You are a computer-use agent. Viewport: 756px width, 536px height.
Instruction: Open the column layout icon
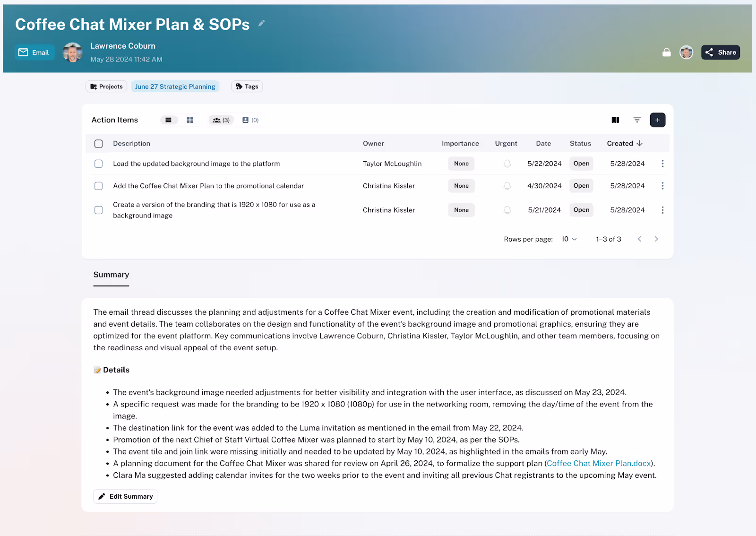[x=615, y=120]
